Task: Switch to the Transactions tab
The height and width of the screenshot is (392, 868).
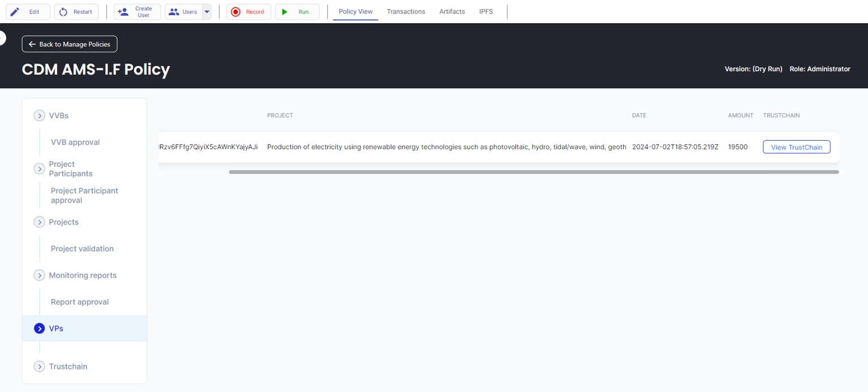Action: (406, 11)
